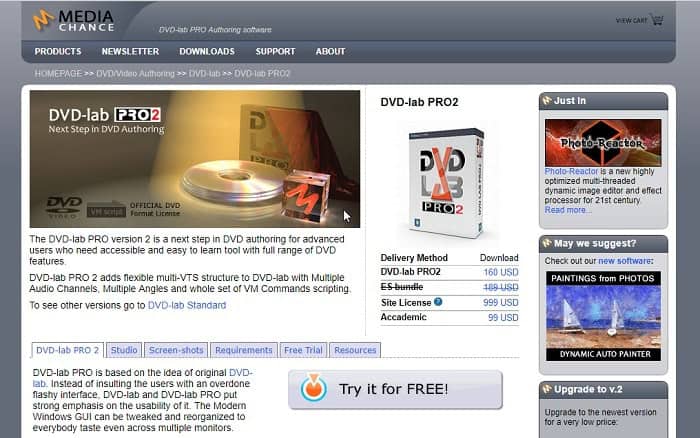This screenshot has height=438, width=700.
Task: Click the Delivery Method label
Action: [x=414, y=258]
